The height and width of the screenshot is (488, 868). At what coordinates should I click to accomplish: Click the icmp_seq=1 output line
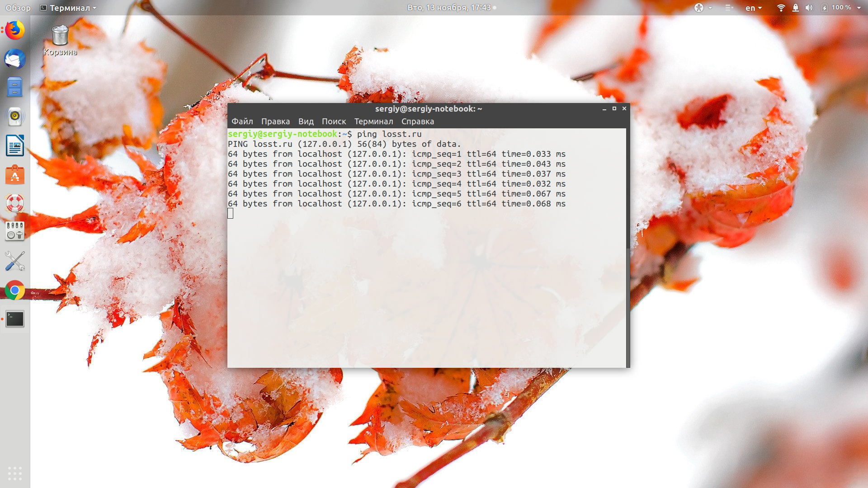click(x=397, y=154)
